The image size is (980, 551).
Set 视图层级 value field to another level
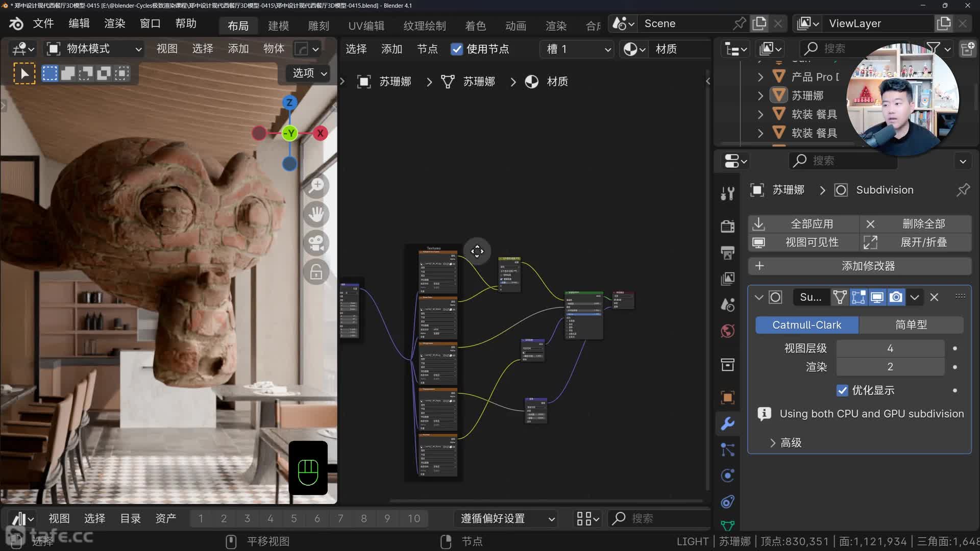point(890,348)
